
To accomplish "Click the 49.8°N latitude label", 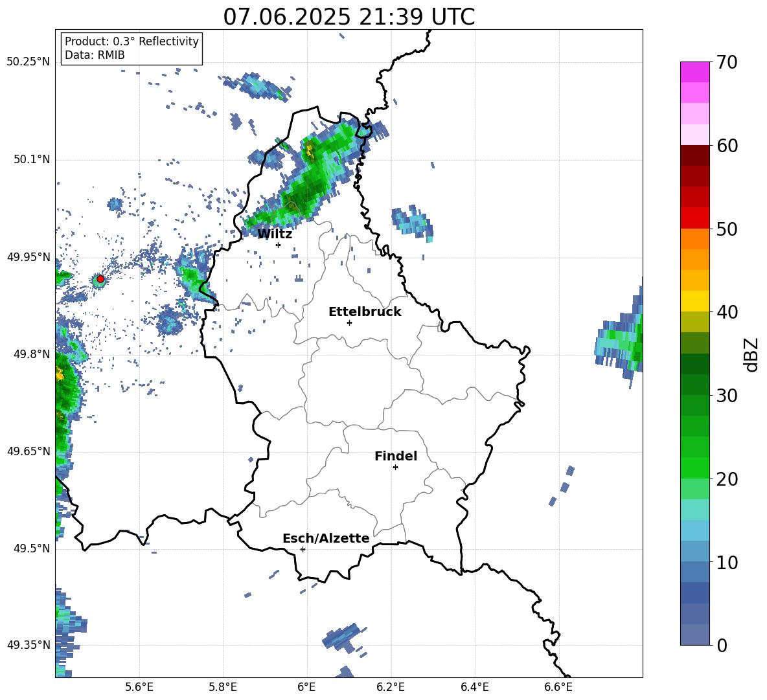I will pos(32,354).
